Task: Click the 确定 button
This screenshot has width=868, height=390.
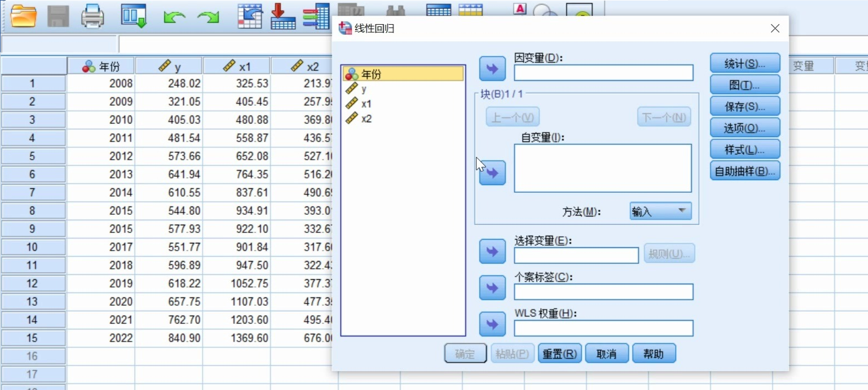Action: 465,354
